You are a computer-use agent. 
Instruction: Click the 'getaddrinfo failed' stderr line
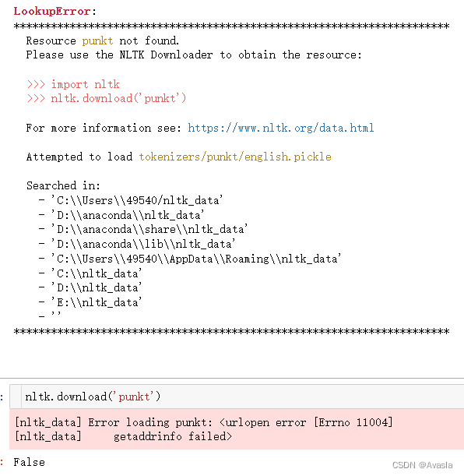pos(173,436)
